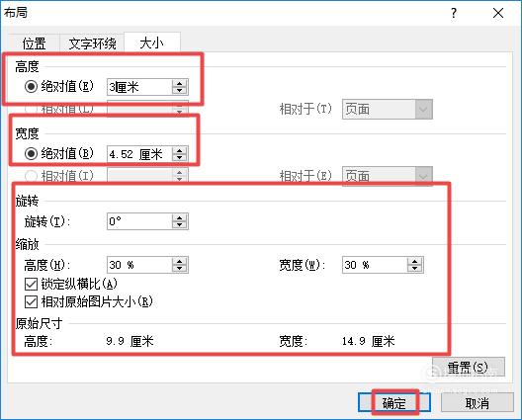Decrease width absolute value with down arrow

180,158
